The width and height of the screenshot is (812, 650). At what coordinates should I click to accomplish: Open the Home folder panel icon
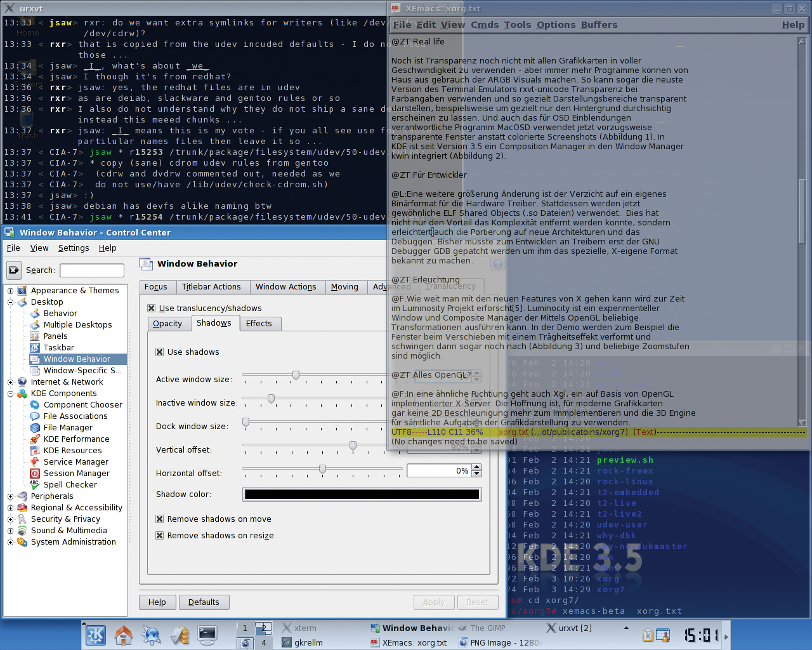[x=124, y=635]
